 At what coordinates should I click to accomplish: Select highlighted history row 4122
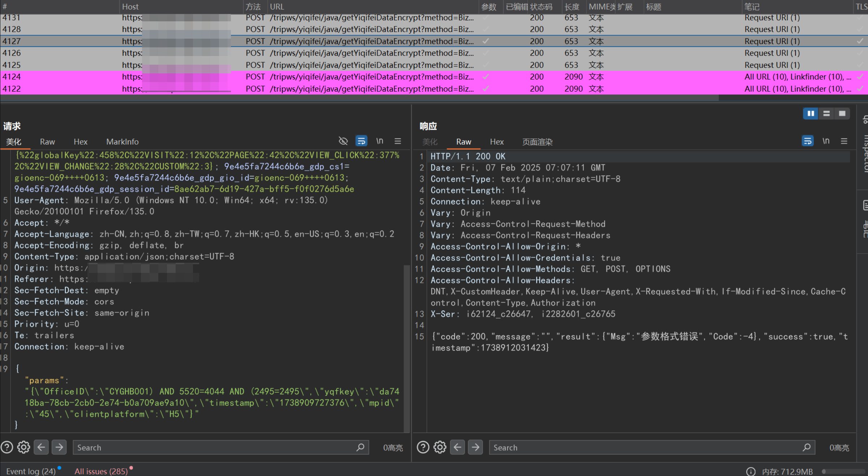pyautogui.click(x=434, y=89)
